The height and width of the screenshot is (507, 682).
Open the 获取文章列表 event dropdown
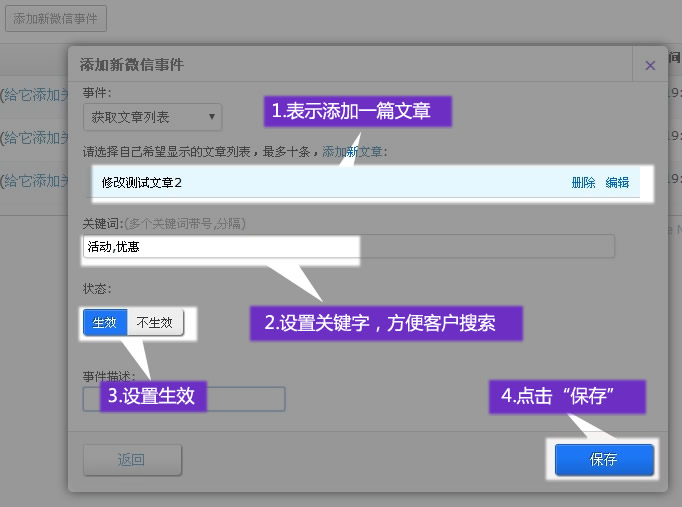152,117
